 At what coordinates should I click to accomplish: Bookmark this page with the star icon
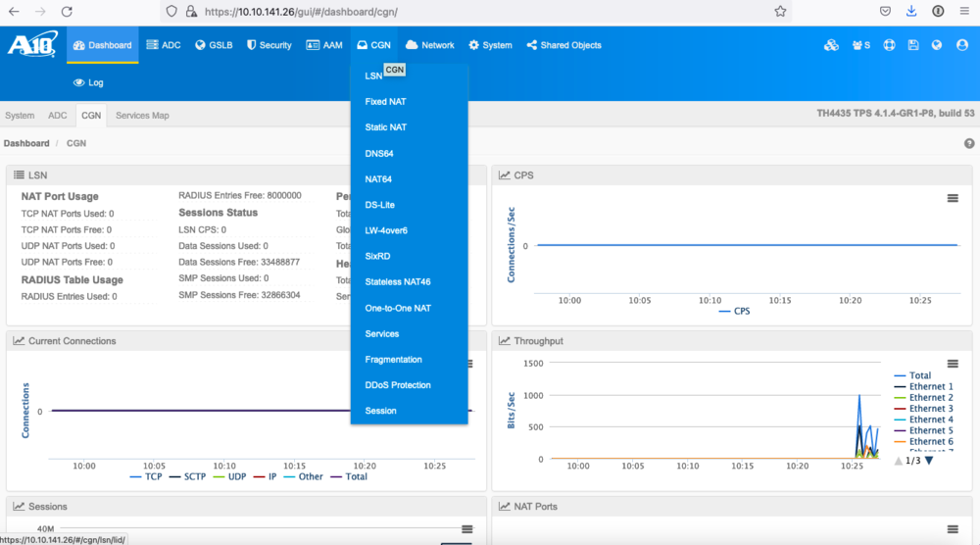coord(780,12)
